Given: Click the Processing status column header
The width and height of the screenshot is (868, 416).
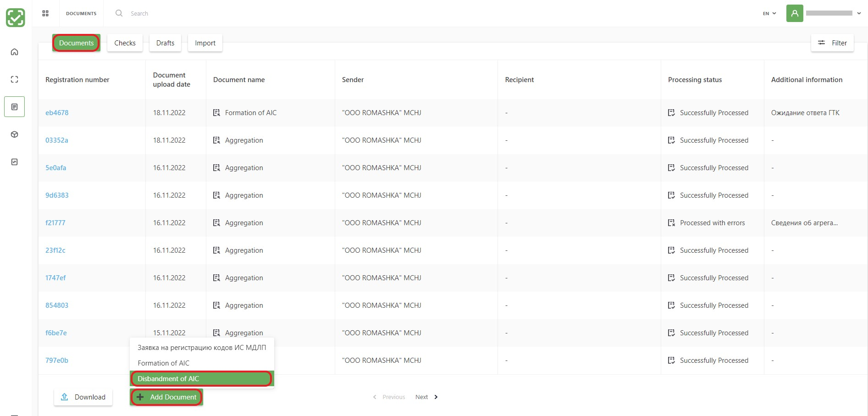Looking at the screenshot, I should (695, 80).
